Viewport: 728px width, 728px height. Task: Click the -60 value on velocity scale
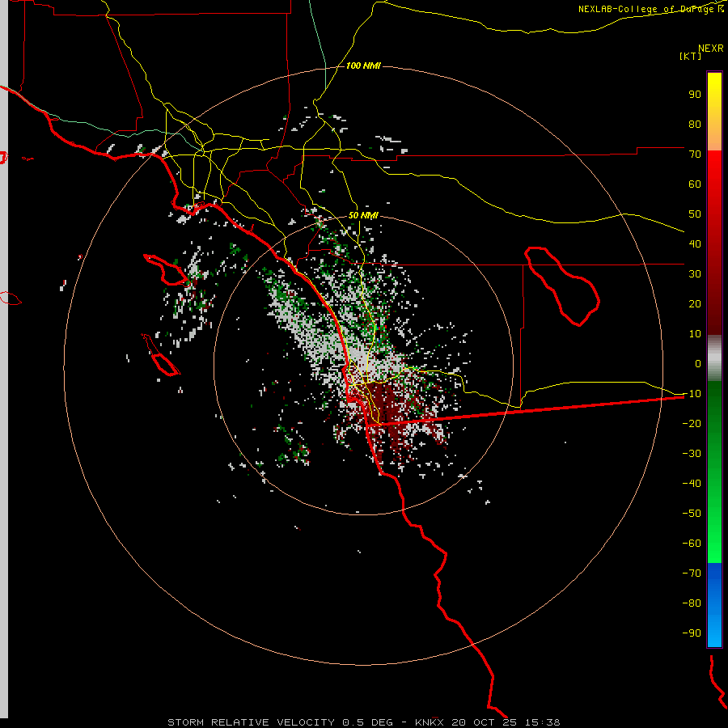692,544
